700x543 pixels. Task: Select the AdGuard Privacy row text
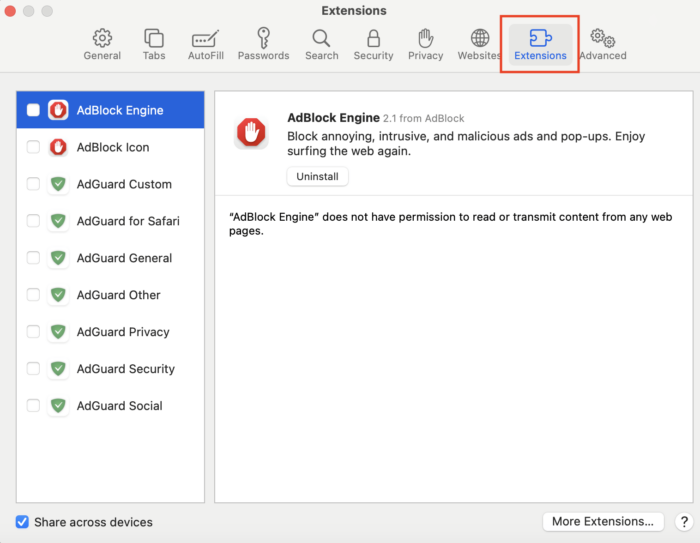(x=123, y=332)
